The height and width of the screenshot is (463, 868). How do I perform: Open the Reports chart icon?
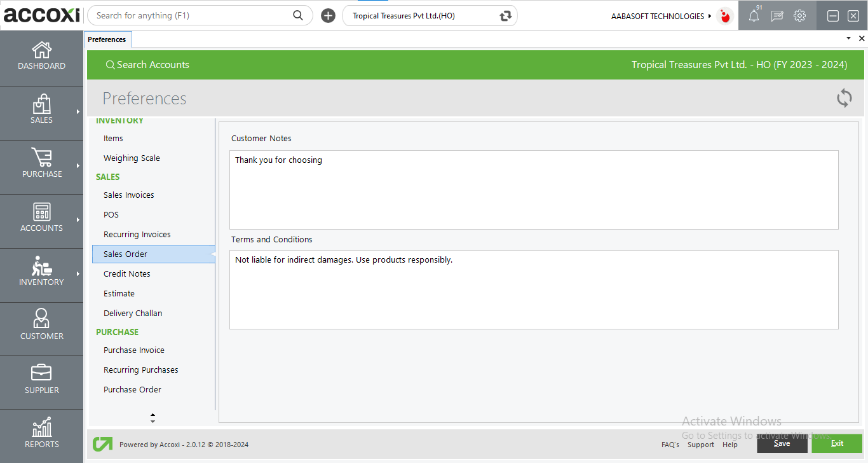click(x=41, y=427)
